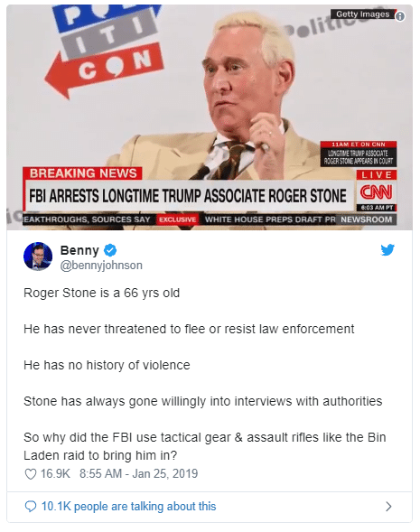Viewport: 420px width, 532px height.
Task: Click the red LIVE badge above CNN logo
Action: coord(377,174)
